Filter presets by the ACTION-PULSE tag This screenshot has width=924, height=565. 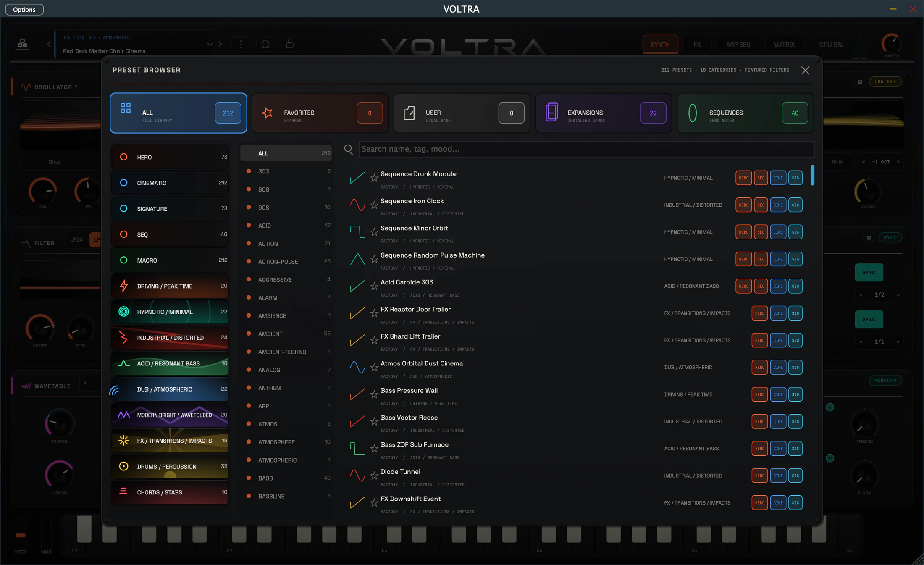pyautogui.click(x=286, y=262)
